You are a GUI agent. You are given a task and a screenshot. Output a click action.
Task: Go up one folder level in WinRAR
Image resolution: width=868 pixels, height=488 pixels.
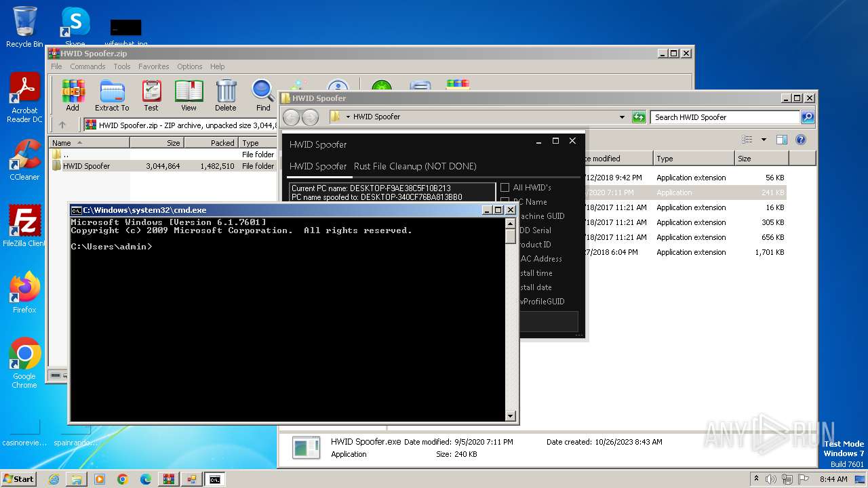(62, 125)
